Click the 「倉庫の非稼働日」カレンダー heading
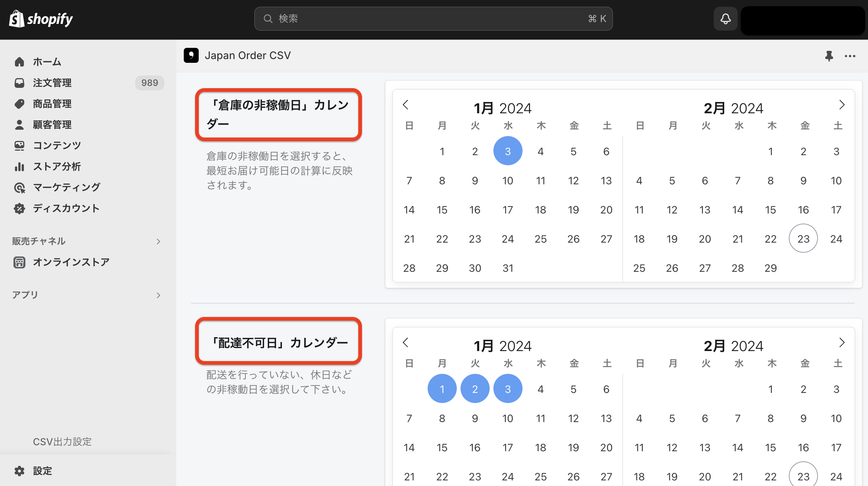This screenshot has width=868, height=486. tap(278, 114)
